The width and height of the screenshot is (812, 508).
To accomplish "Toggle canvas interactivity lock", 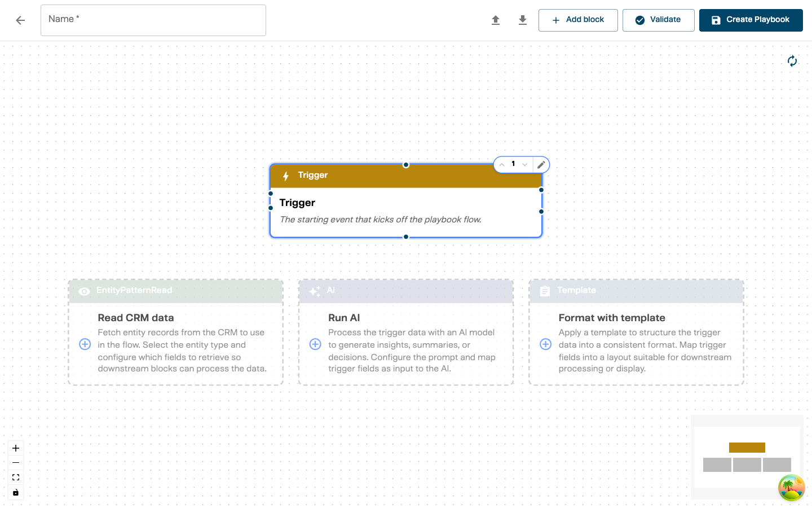I will click(16, 492).
